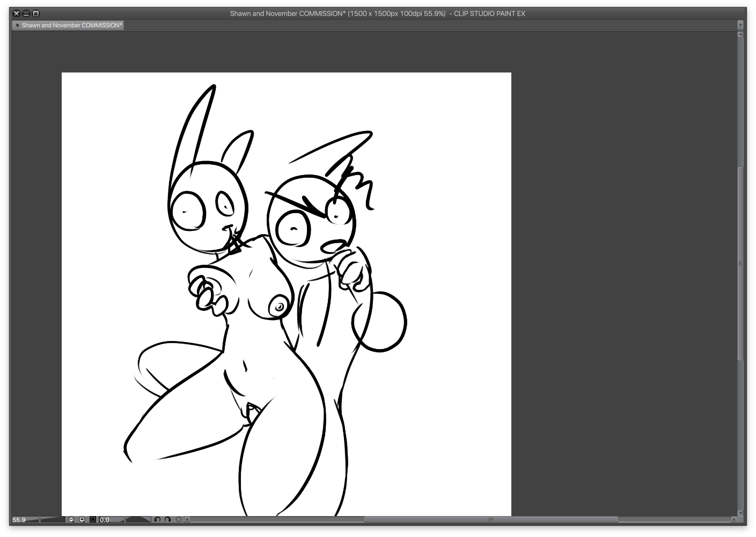Viewport: 756px width, 537px height.
Task: Click the vertical scrollbar thumb
Action: 740,264
